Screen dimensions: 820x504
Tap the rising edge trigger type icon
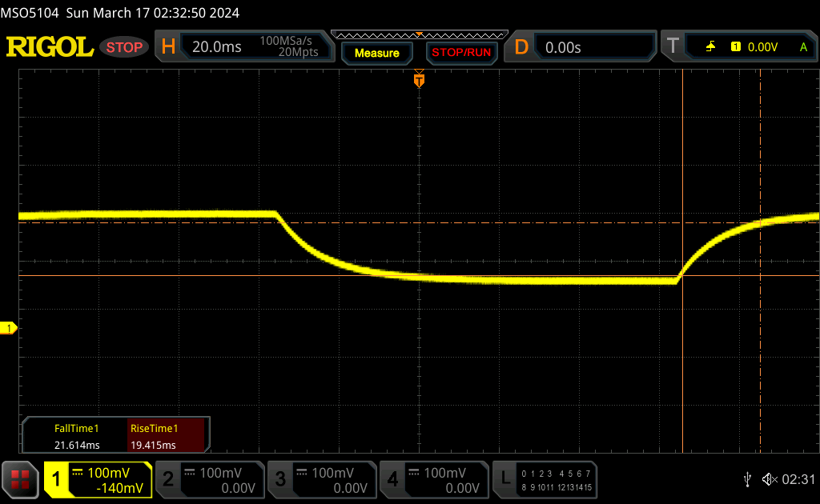(710, 47)
